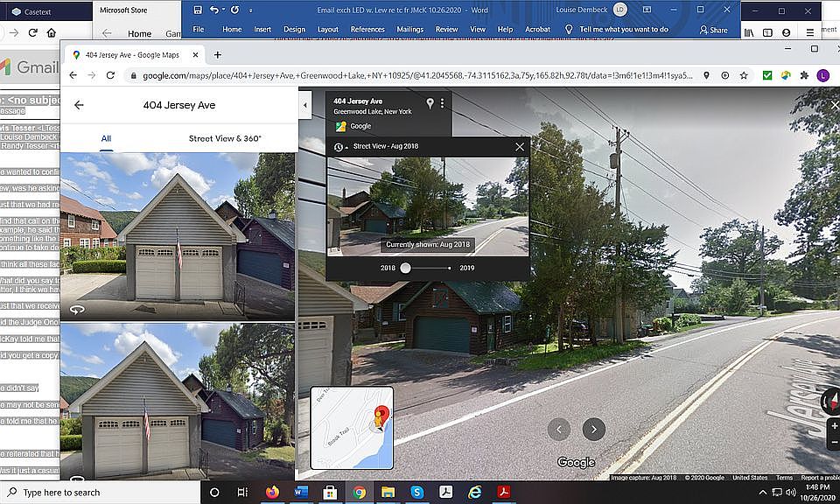Viewport: 840px width, 504px height.
Task: Click the Windows search box
Action: click(x=100, y=493)
